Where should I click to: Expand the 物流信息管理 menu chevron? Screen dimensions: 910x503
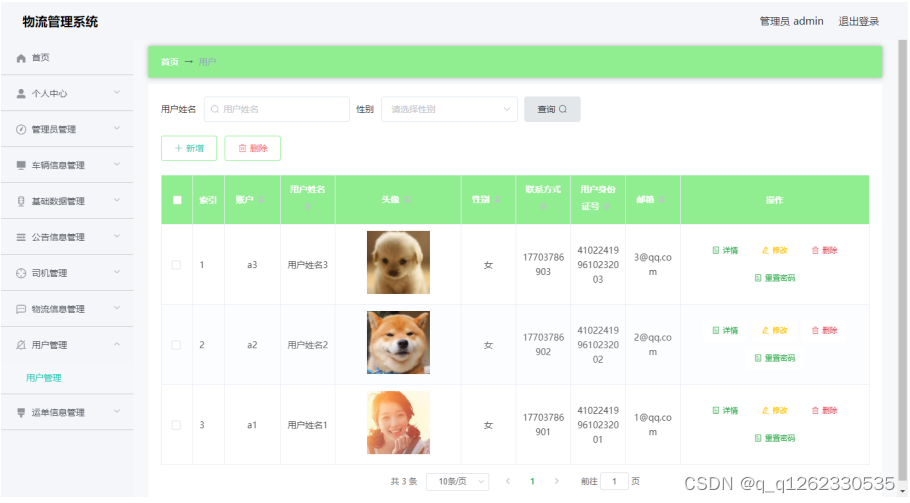(x=117, y=309)
